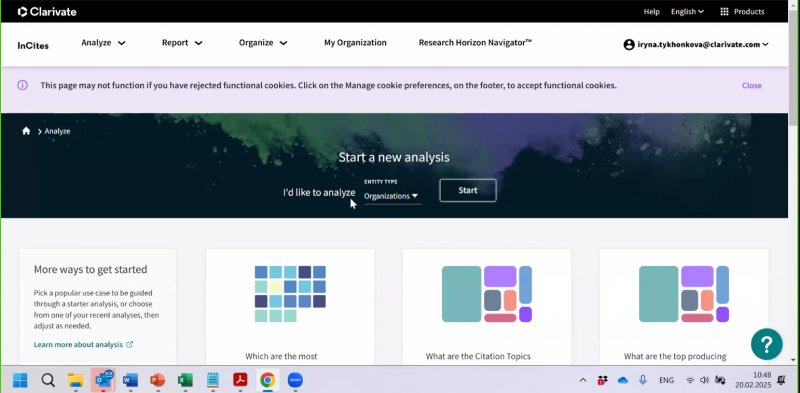
Task: Follow the Learn more about analysis link
Action: pos(78,345)
